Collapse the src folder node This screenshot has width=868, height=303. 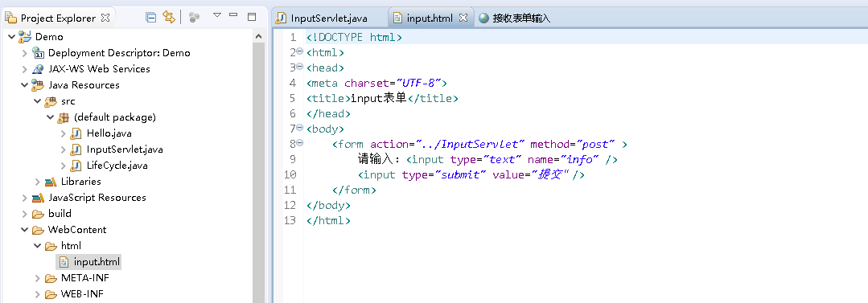[x=38, y=101]
